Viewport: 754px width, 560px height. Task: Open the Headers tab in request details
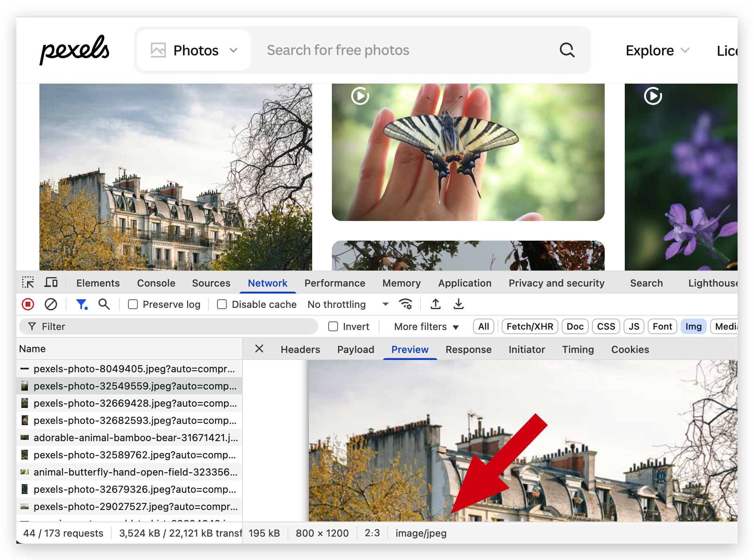(x=300, y=349)
